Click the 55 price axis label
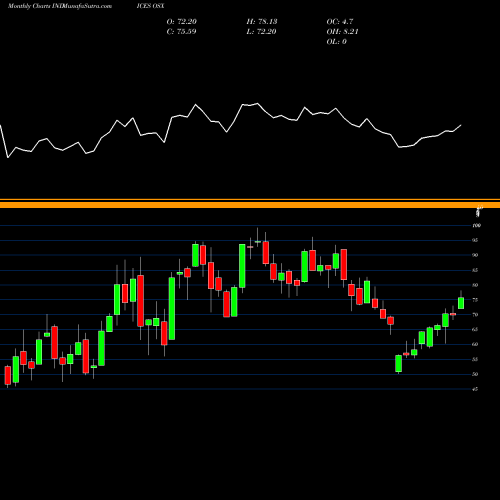The image size is (500, 500). [475, 359]
